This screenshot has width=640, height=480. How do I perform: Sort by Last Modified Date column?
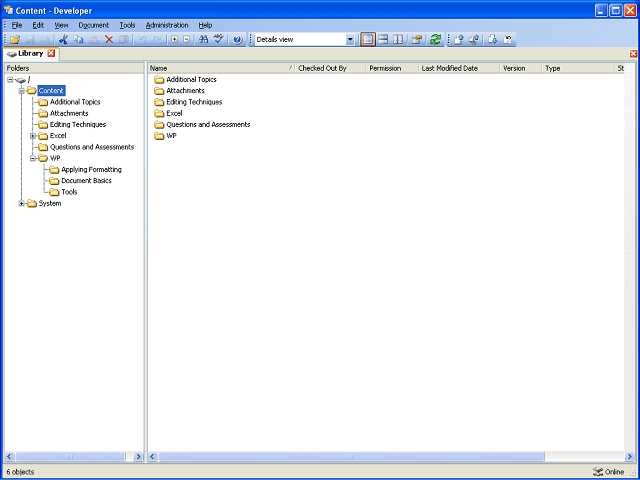(x=459, y=68)
